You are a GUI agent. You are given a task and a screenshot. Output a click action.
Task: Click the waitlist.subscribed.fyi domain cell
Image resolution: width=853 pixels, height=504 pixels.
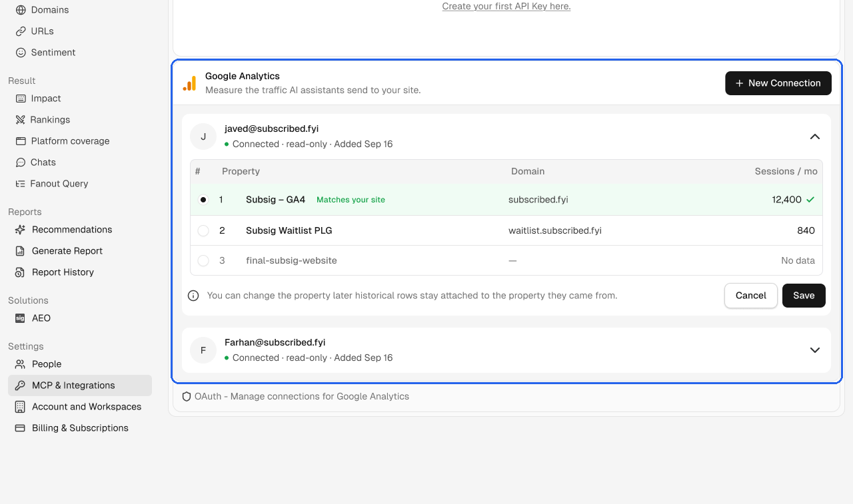point(555,230)
